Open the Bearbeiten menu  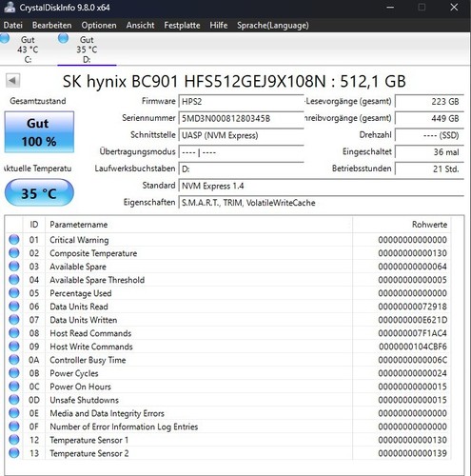click(x=52, y=25)
